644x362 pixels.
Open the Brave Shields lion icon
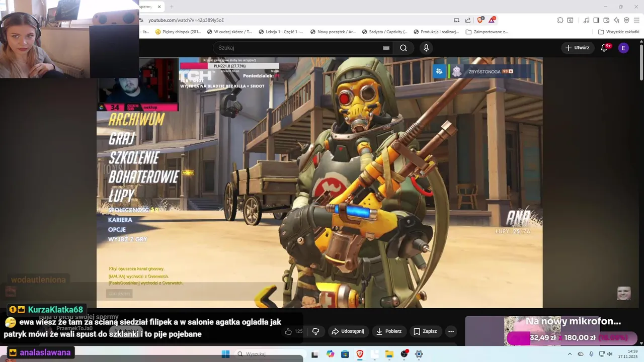click(480, 20)
